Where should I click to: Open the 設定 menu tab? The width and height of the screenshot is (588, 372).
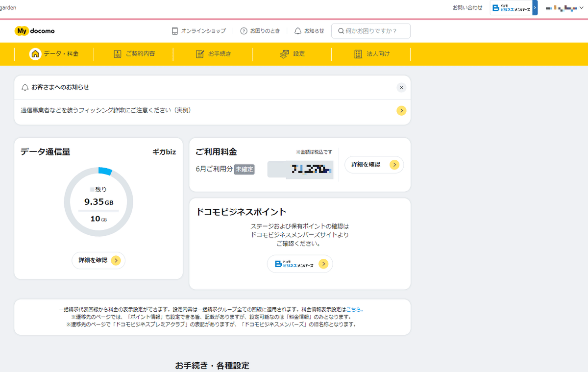[293, 54]
